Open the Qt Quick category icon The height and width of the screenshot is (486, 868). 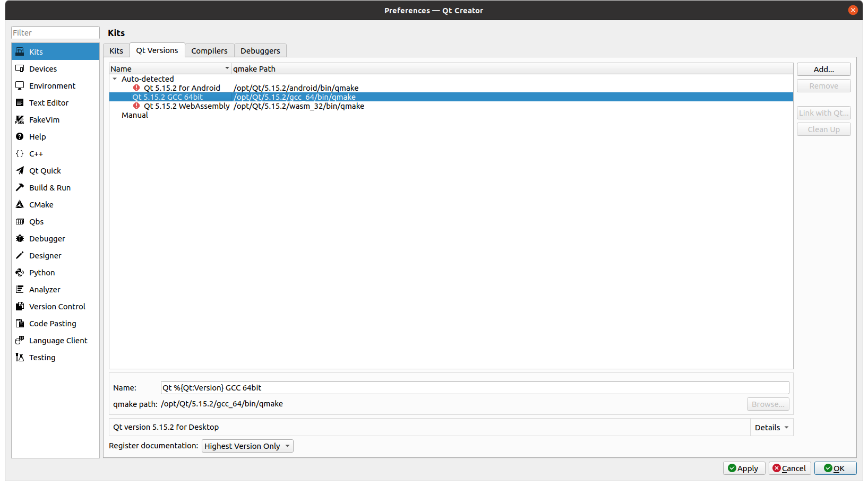tap(20, 170)
